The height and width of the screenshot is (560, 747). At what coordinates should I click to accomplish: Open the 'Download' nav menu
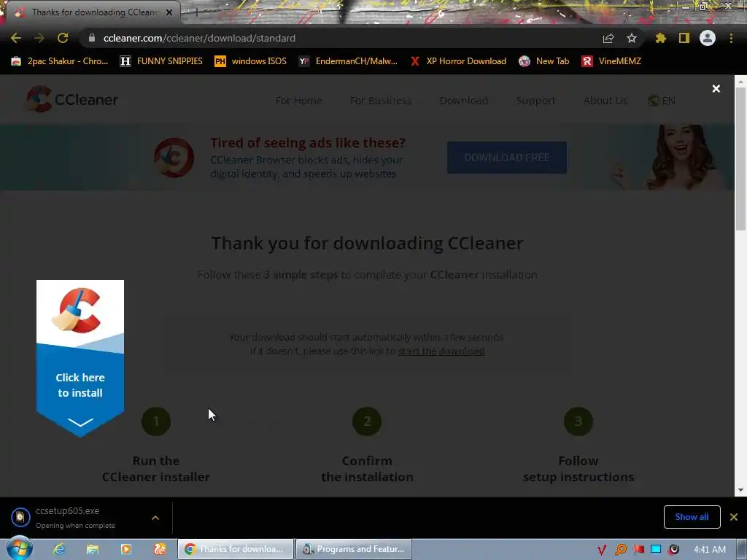(463, 101)
